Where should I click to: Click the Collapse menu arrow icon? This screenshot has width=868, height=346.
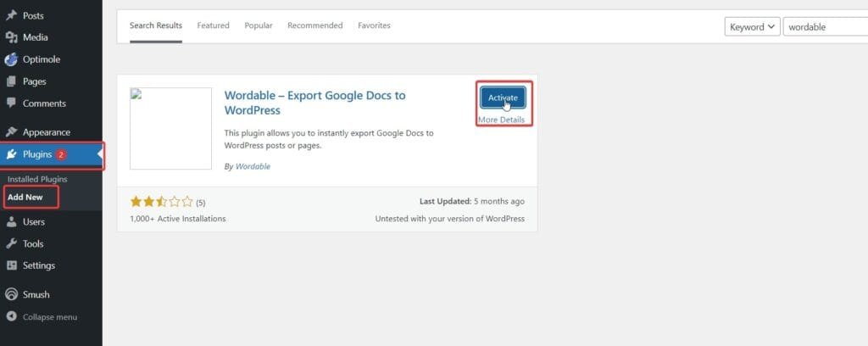[11, 317]
